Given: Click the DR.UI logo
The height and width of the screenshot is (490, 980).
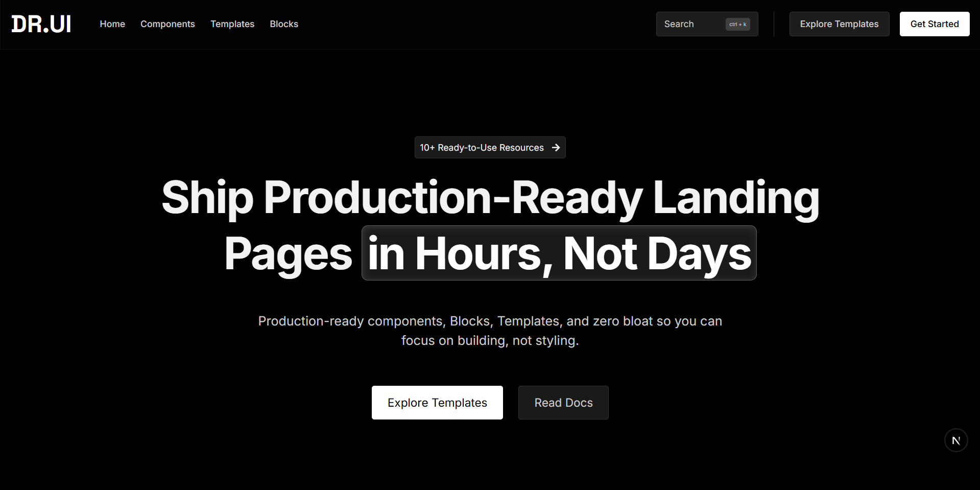Looking at the screenshot, I should point(41,24).
